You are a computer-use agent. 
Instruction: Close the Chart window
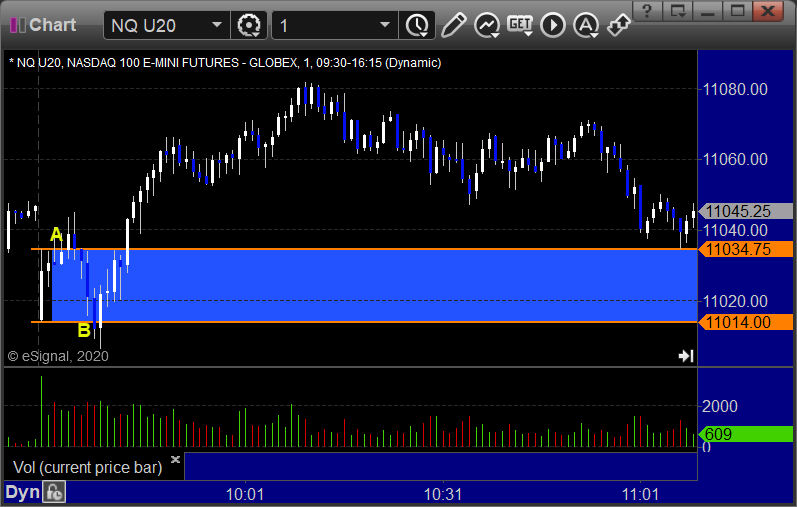(768, 11)
